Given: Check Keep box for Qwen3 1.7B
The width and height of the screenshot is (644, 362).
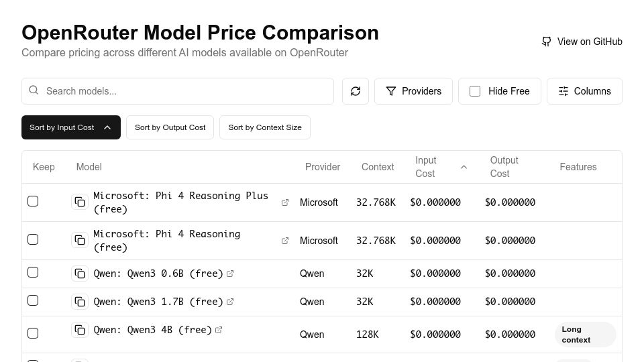Looking at the screenshot, I should pos(33,301).
